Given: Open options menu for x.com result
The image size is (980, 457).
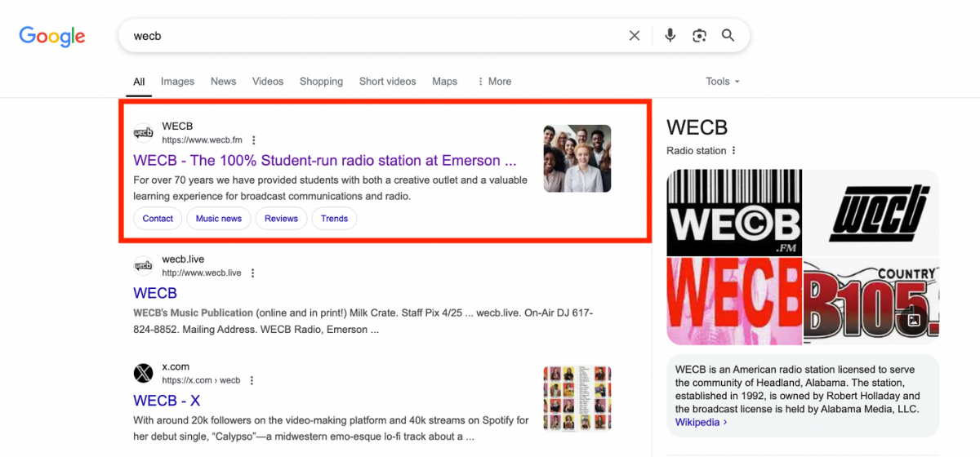Looking at the screenshot, I should (252, 380).
